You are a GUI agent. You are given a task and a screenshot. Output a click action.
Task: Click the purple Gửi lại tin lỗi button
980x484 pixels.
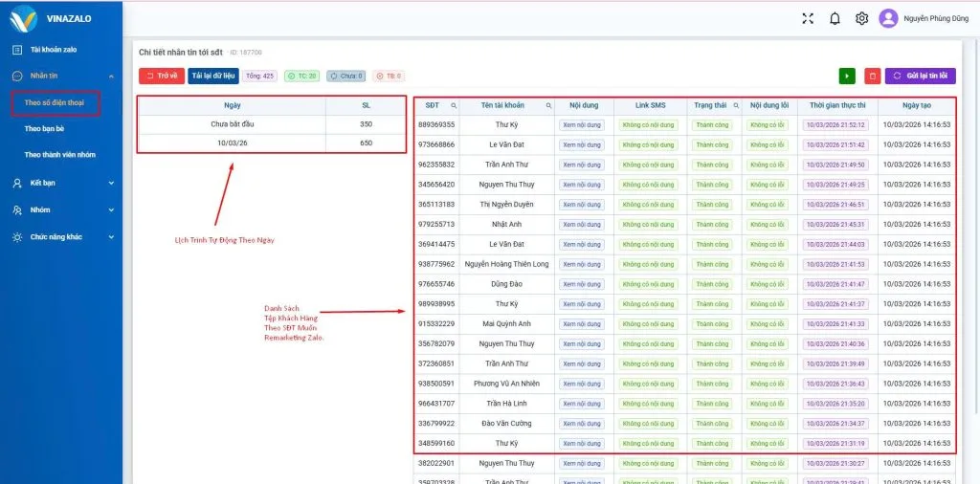(920, 76)
